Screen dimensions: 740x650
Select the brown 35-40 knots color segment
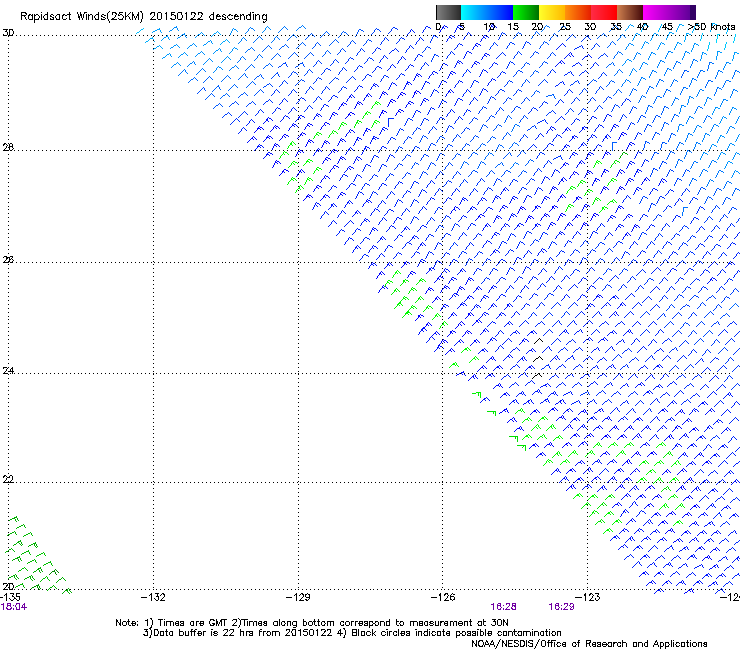coord(630,12)
